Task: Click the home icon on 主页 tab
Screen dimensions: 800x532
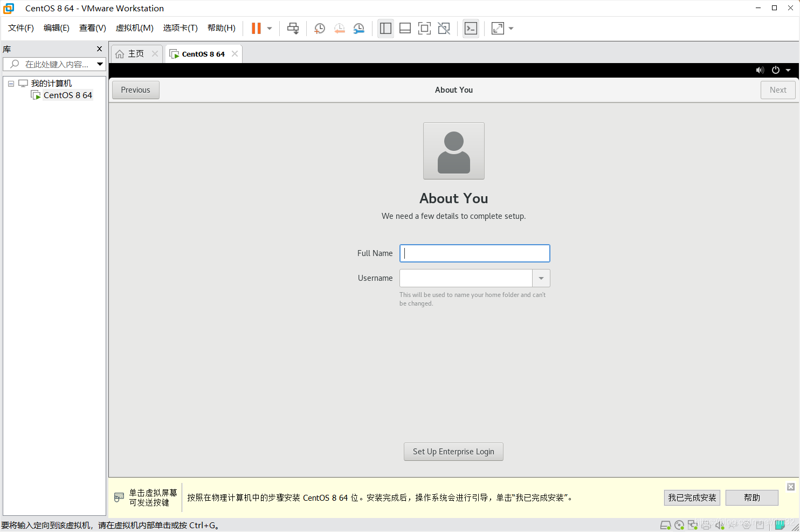Action: click(120, 54)
